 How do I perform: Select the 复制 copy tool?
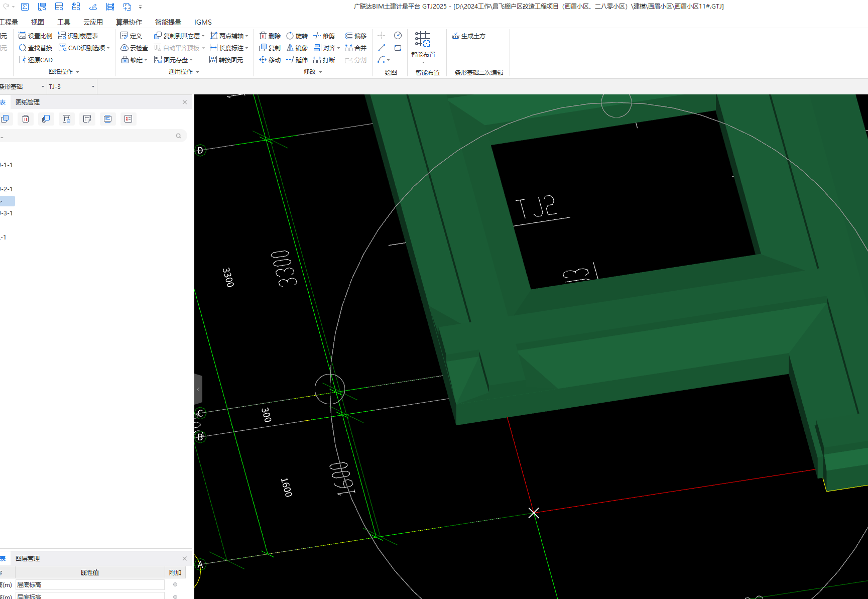point(270,48)
